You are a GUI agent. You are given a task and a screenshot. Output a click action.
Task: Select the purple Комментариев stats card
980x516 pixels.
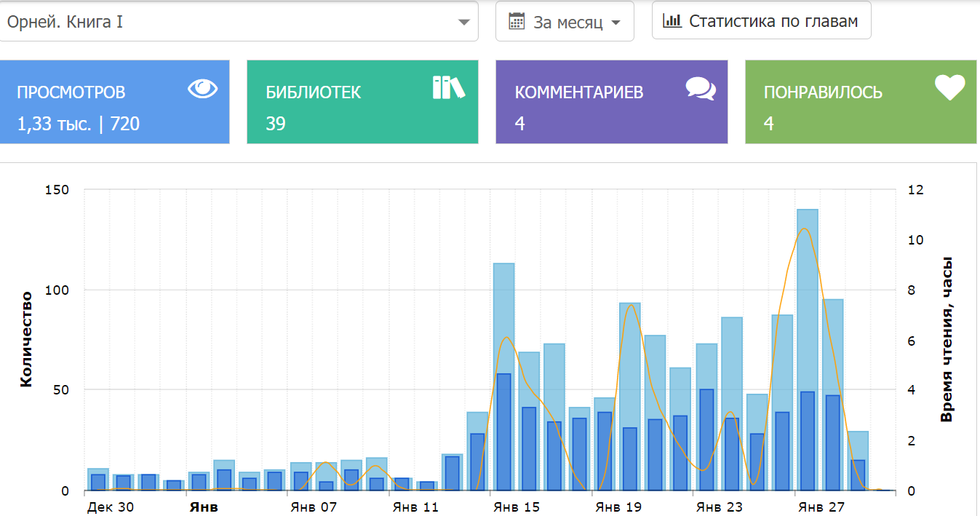coord(611,102)
